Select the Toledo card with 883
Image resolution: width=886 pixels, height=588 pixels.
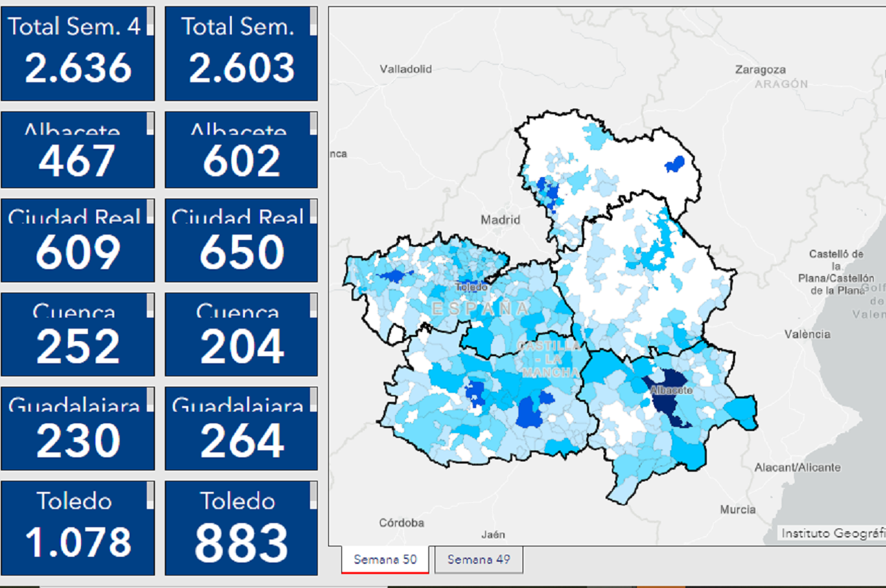(241, 529)
